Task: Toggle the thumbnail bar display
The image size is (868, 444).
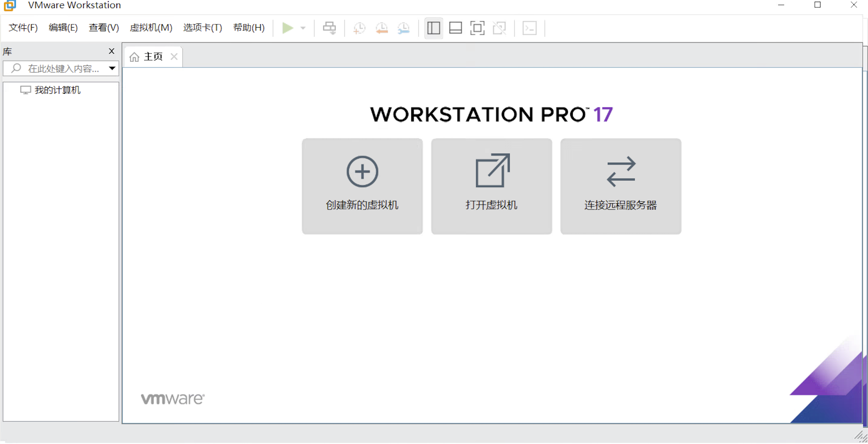Action: pos(455,28)
